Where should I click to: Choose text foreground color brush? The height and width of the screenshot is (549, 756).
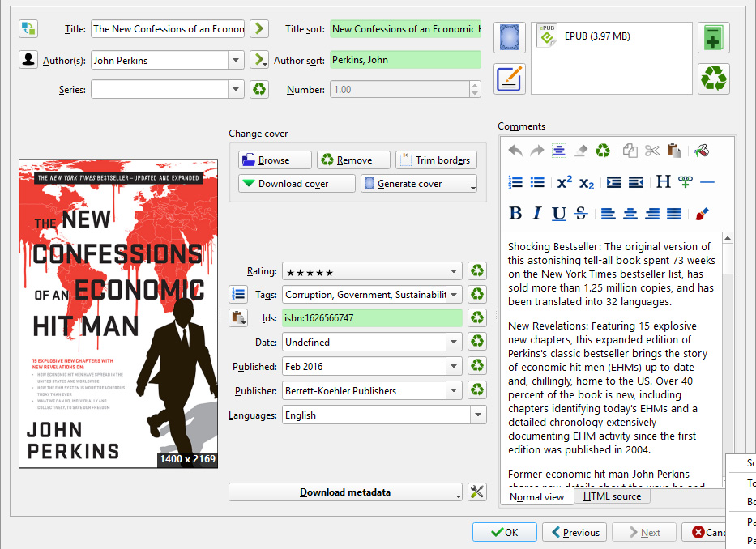(702, 214)
